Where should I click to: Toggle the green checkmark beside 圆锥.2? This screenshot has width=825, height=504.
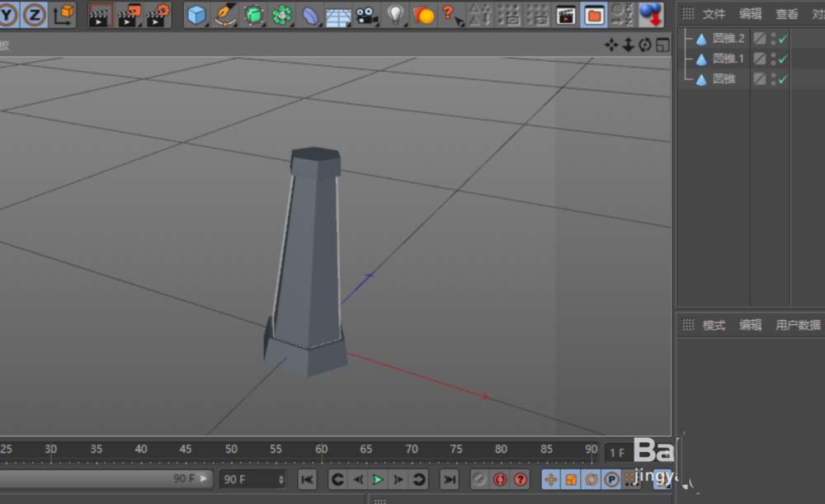pos(783,38)
